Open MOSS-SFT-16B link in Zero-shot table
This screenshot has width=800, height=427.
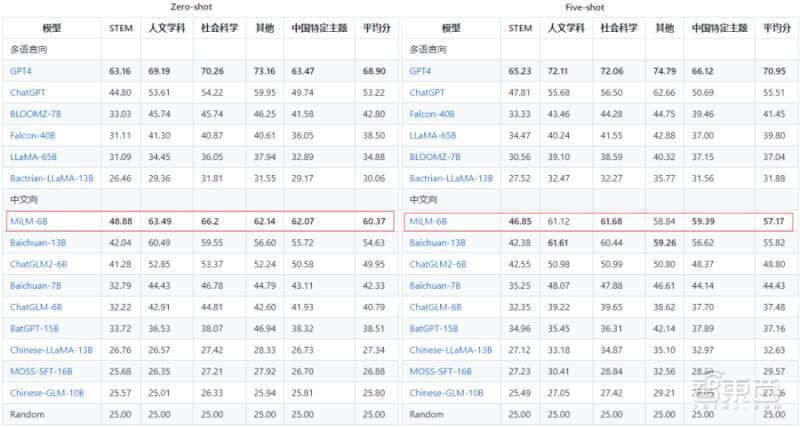pos(41,371)
